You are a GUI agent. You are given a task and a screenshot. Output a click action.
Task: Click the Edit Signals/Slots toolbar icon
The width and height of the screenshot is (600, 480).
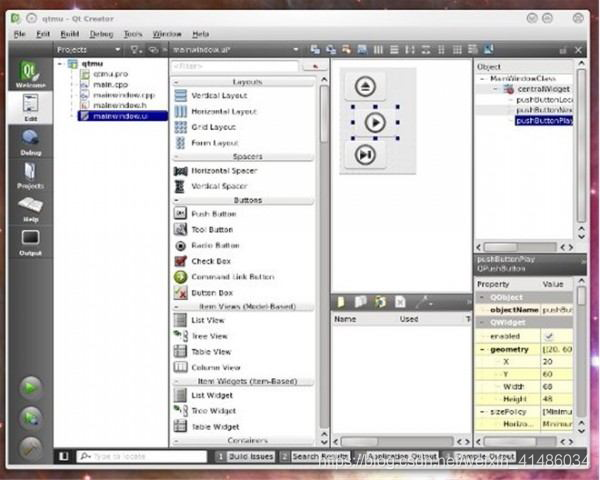tap(331, 49)
